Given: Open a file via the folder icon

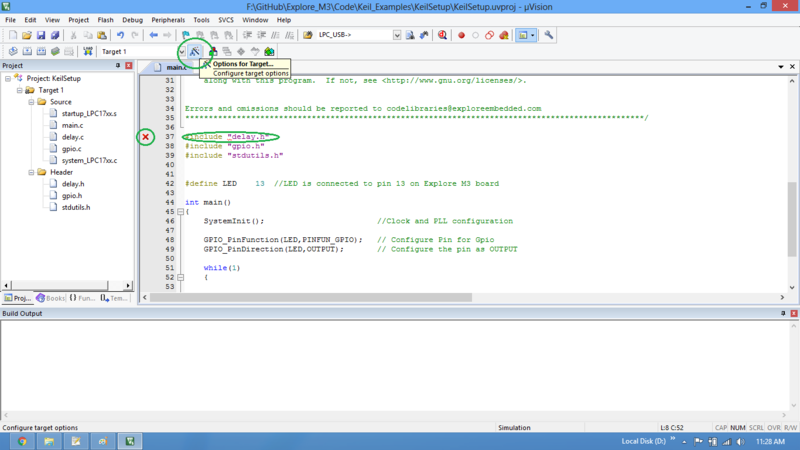Looking at the screenshot, I should point(27,35).
